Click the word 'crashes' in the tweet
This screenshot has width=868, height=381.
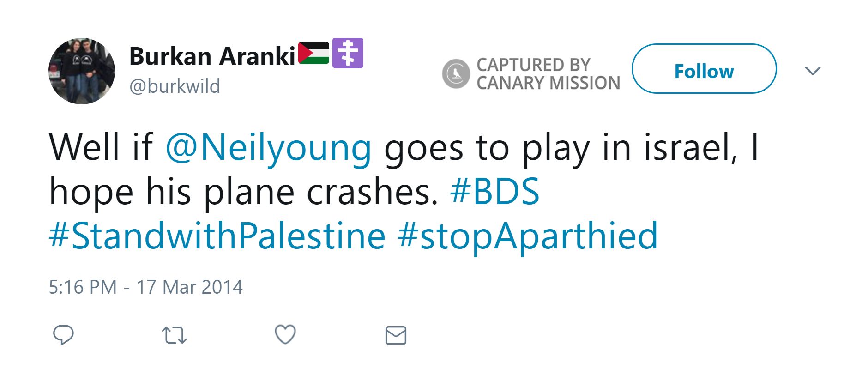pyautogui.click(x=372, y=191)
